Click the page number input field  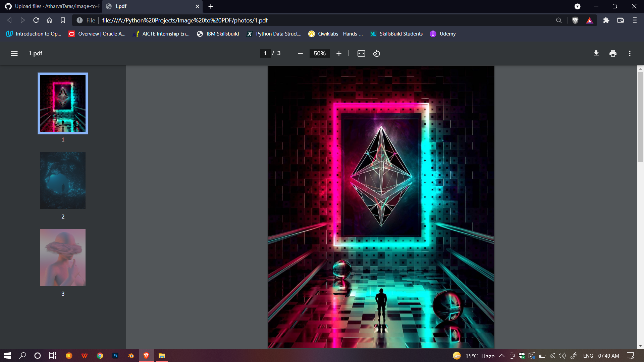click(x=265, y=53)
